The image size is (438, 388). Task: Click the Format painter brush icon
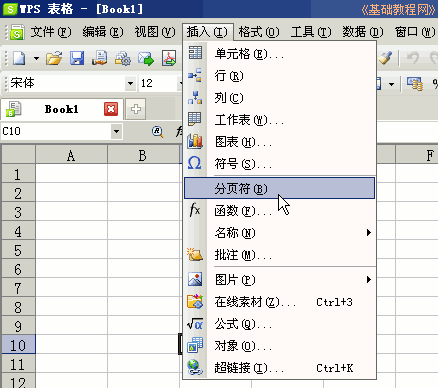pyautogui.click(x=385, y=58)
